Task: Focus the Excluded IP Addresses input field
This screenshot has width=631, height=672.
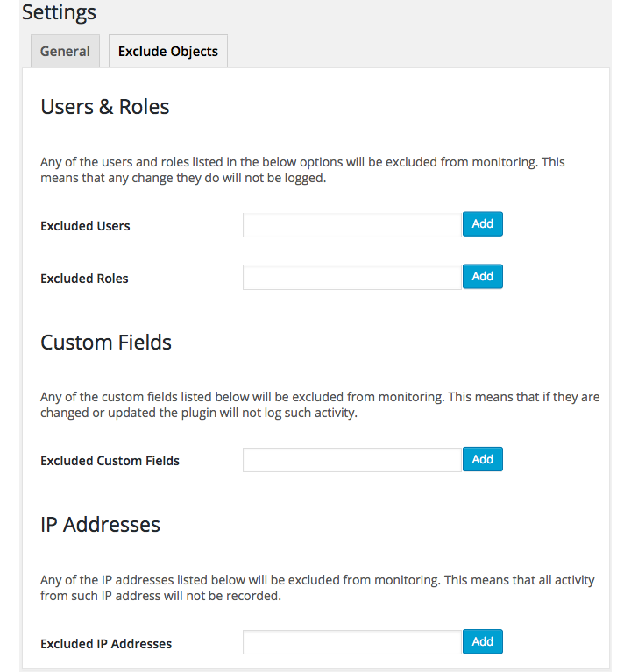Action: [352, 642]
